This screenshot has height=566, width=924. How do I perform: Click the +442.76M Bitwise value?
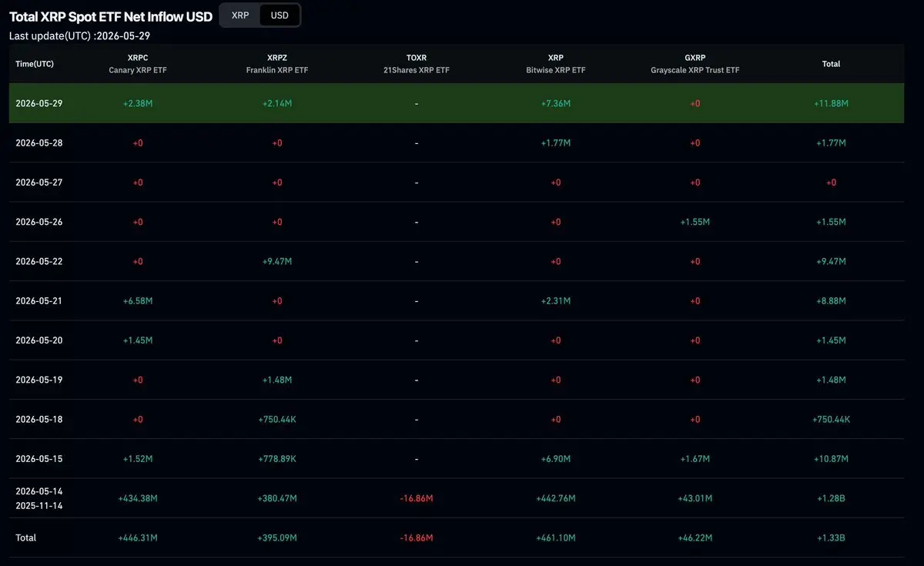(556, 498)
